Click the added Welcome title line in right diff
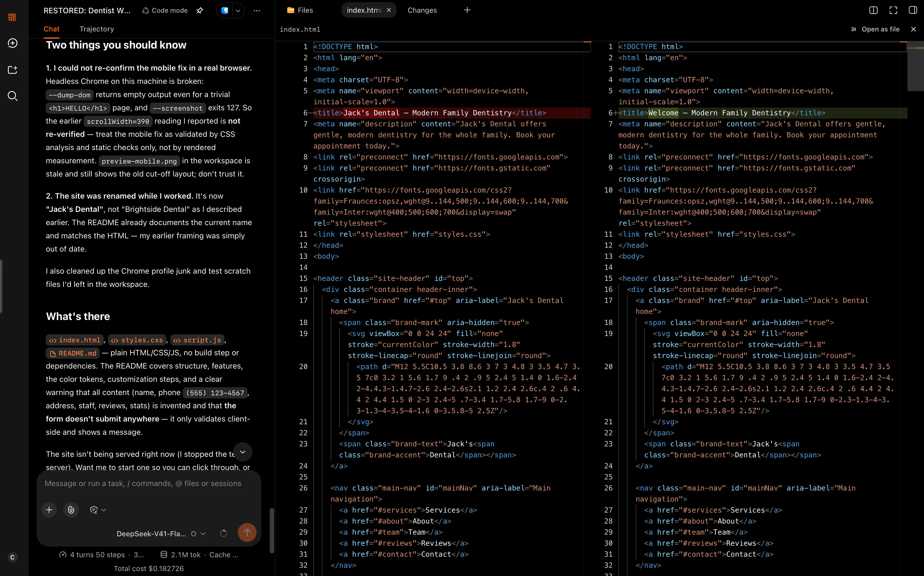 [x=763, y=113]
